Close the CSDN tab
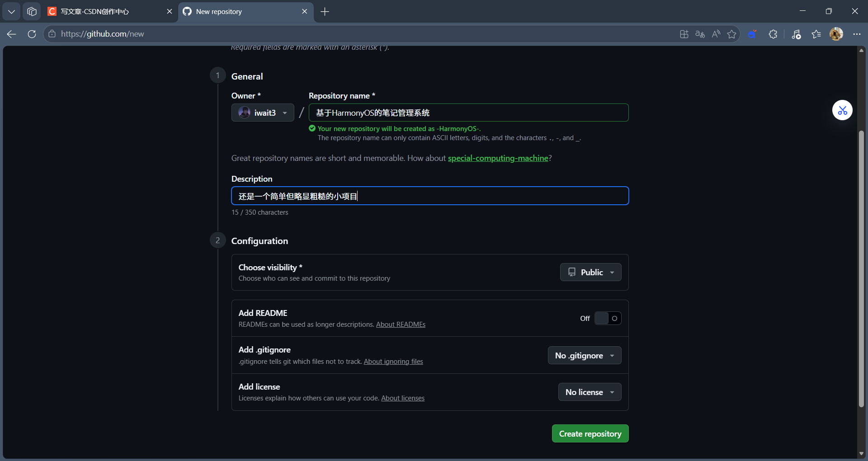868x461 pixels. [170, 11]
